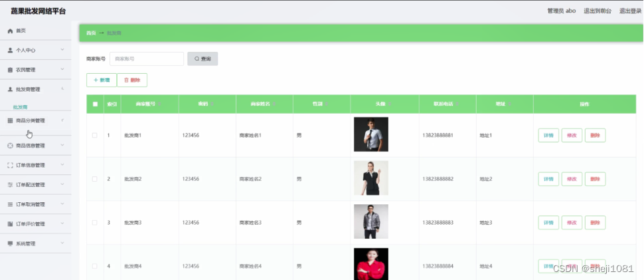The width and height of the screenshot is (644, 280).
Task: Click the avatar photo of 批发商4
Action: 371,264
